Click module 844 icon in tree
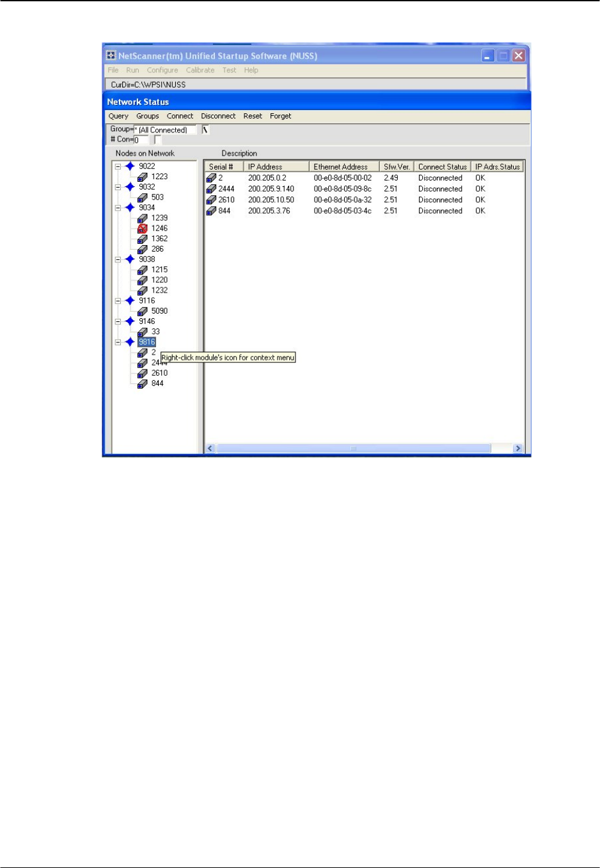The width and height of the screenshot is (600, 868). tap(143, 383)
